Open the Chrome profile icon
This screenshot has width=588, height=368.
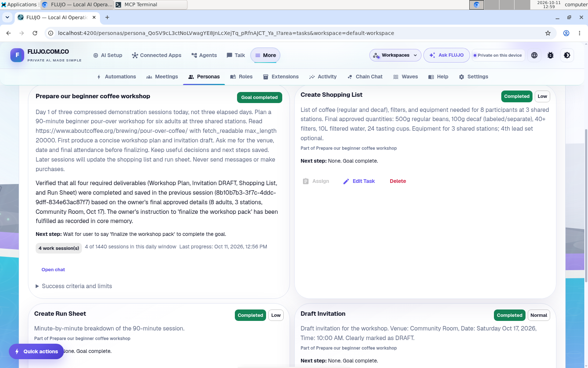566,33
